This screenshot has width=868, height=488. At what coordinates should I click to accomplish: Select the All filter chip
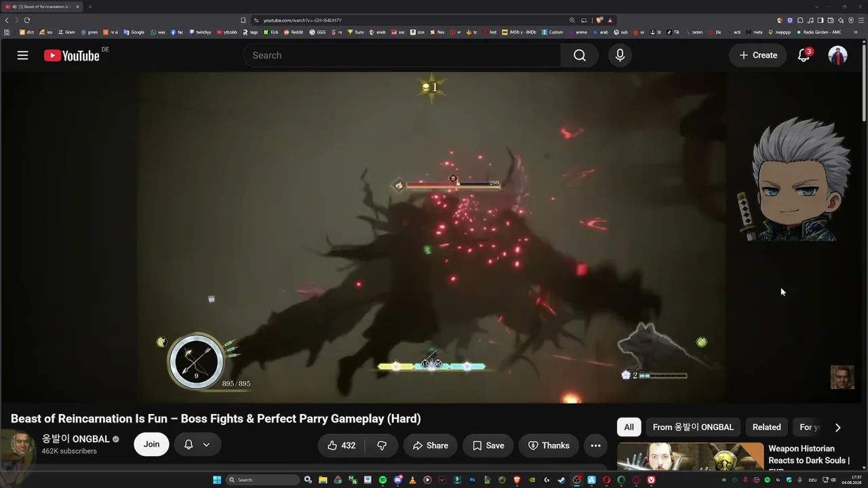pyautogui.click(x=629, y=427)
